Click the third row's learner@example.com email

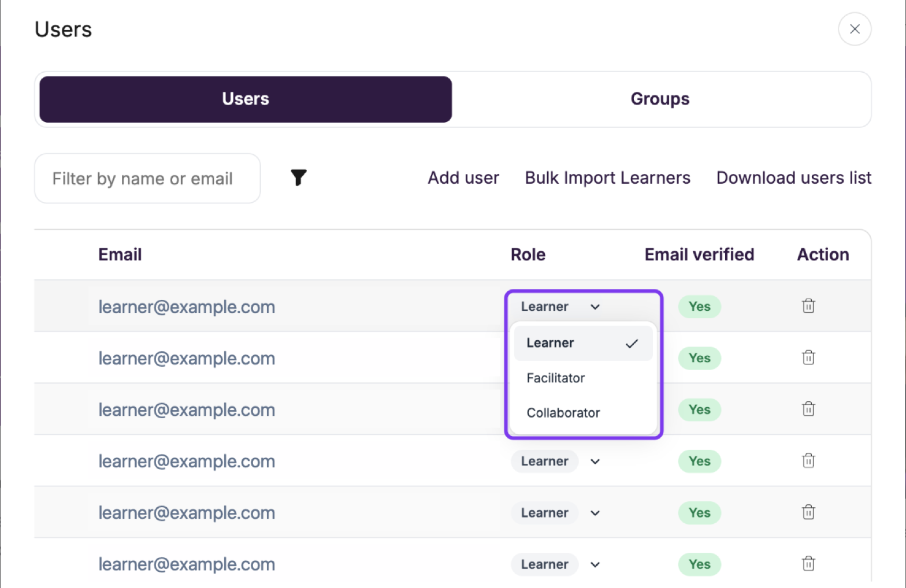(x=187, y=410)
